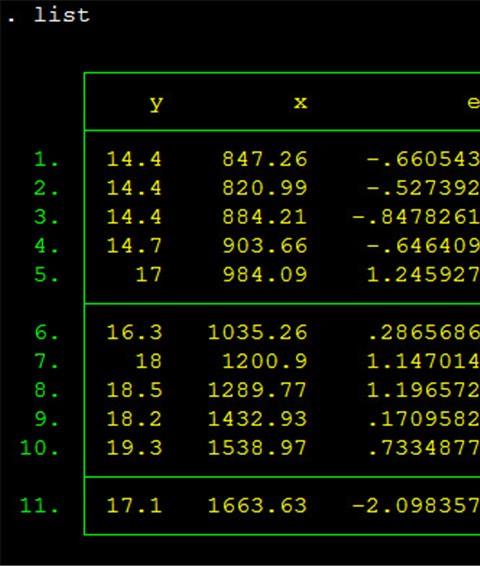The width and height of the screenshot is (480, 566).
Task: Click row number 11.
Action: click(x=39, y=505)
